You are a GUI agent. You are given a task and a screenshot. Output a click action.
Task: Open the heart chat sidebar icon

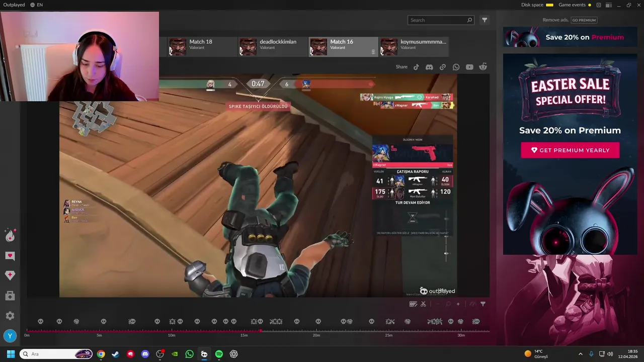coord(10,256)
